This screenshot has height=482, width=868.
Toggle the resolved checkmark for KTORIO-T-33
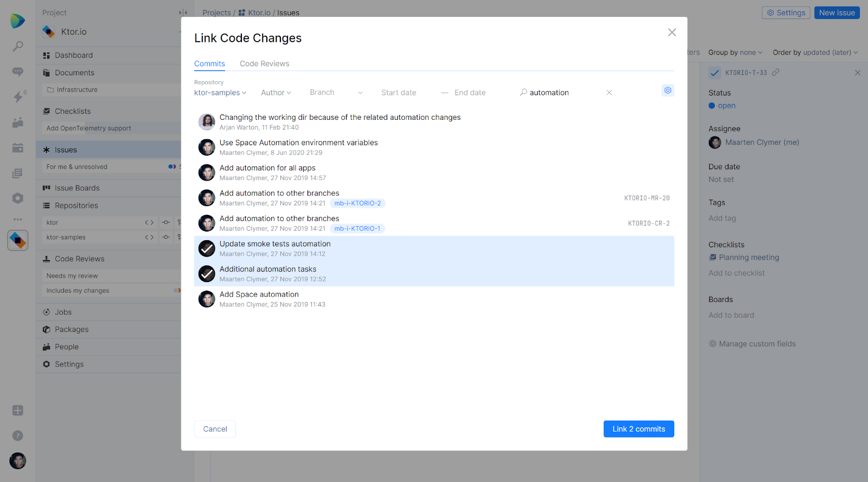point(715,73)
